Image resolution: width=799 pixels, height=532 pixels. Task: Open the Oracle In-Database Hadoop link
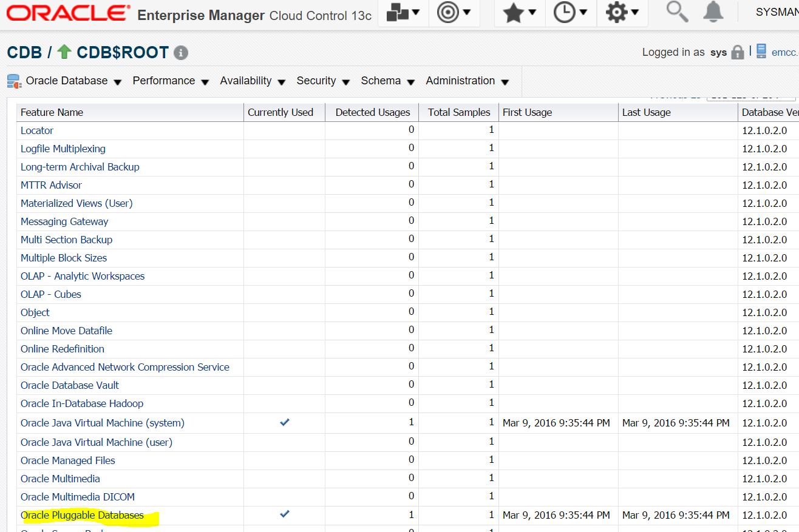click(82, 403)
